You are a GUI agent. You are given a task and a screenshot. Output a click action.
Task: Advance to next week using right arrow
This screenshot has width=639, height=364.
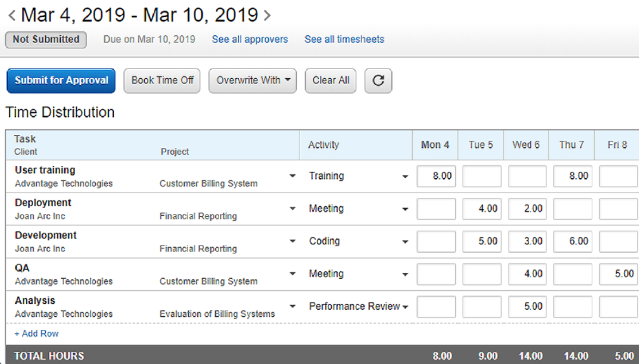coord(267,16)
